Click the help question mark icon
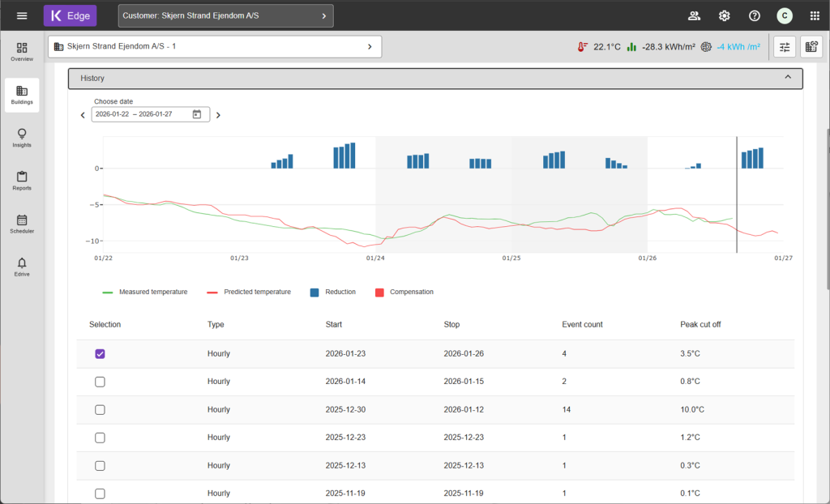830x504 pixels. pyautogui.click(x=755, y=15)
